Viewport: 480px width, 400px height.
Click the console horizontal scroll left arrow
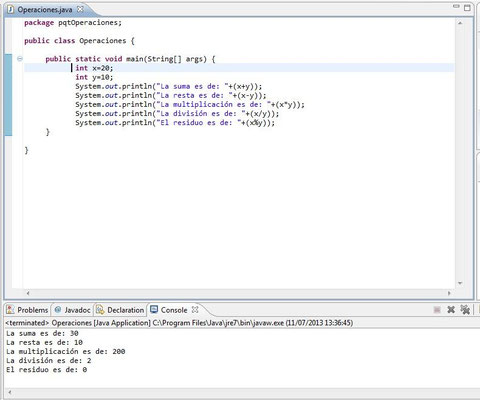(10, 393)
